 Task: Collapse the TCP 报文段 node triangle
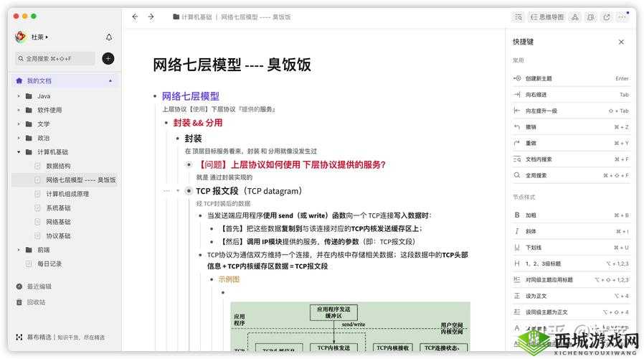point(178,191)
